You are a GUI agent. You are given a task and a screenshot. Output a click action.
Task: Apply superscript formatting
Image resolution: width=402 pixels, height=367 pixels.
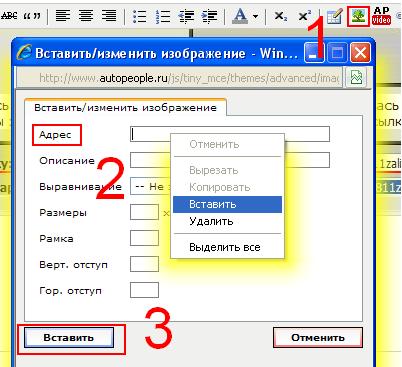click(305, 15)
